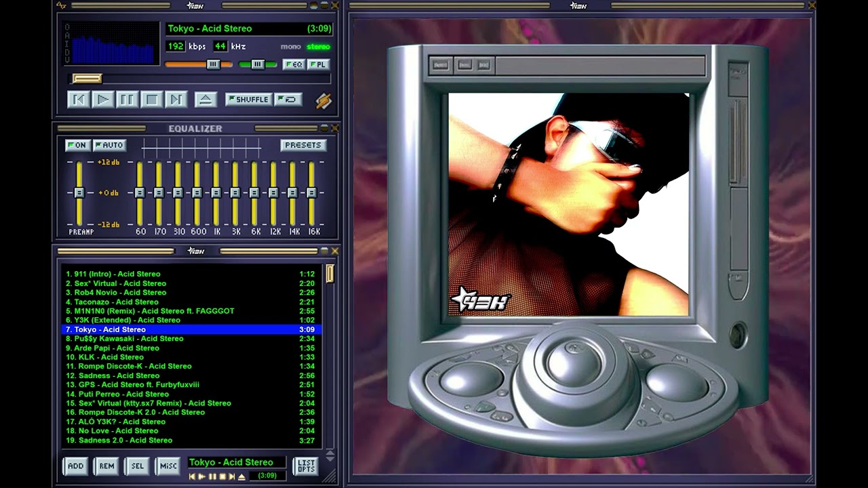The image size is (868, 488).
Task: Click mini pause icon in playlist footer
Action: [212, 476]
